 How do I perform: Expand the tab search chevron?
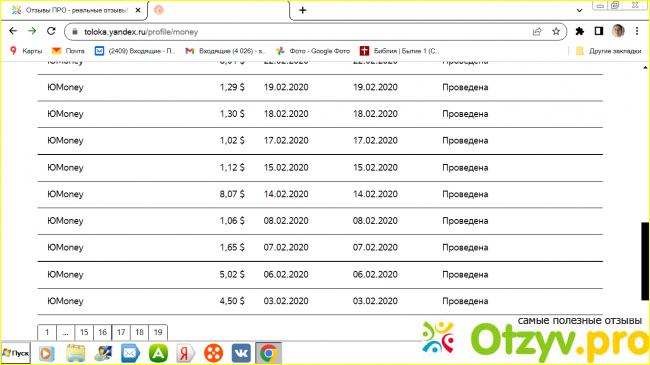pos(579,10)
